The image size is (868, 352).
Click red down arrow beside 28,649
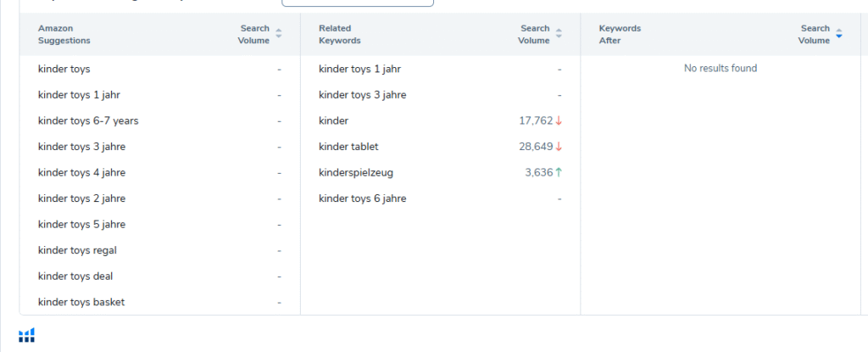[559, 147]
